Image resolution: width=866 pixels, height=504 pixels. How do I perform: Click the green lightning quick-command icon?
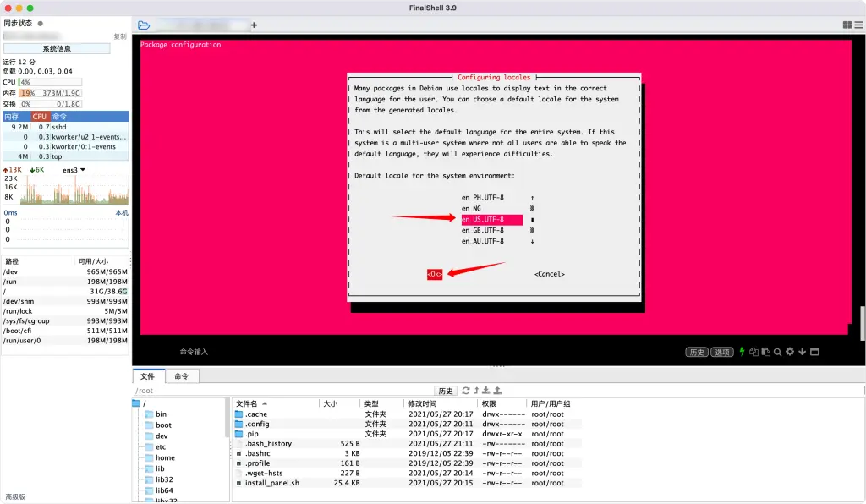click(x=743, y=352)
